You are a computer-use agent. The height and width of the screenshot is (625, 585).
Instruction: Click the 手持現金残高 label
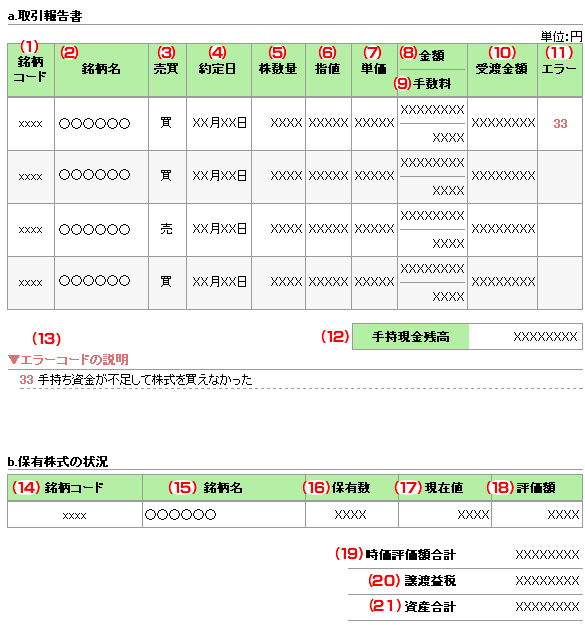coord(410,337)
